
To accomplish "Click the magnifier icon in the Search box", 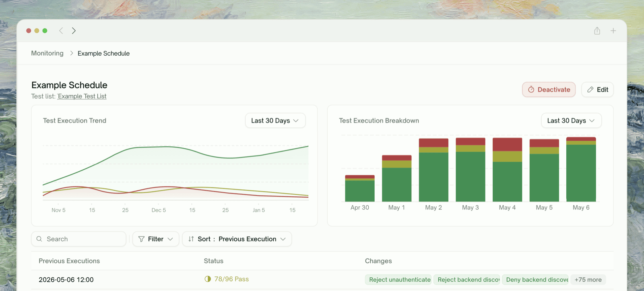I will coord(39,239).
